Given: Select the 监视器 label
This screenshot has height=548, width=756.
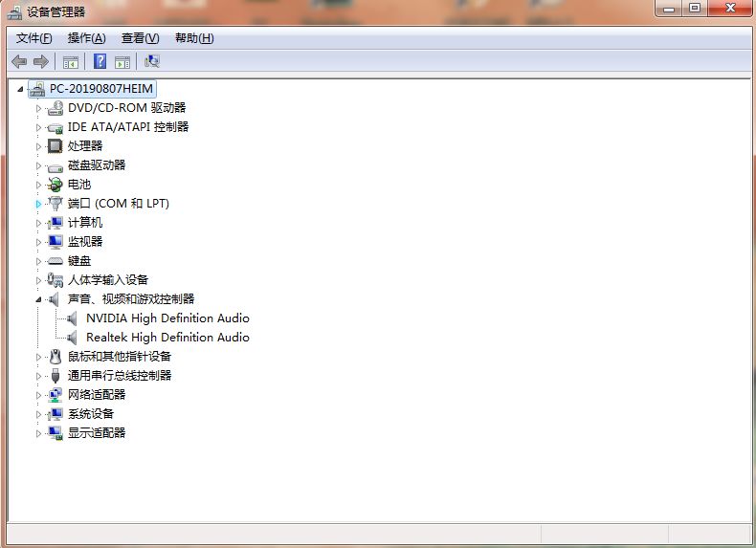Looking at the screenshot, I should 85,241.
